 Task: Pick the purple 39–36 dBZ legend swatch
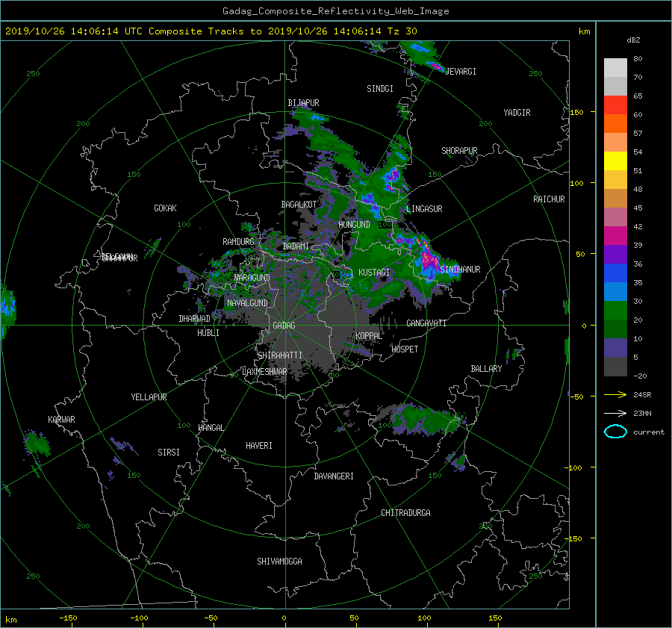pyautogui.click(x=615, y=255)
